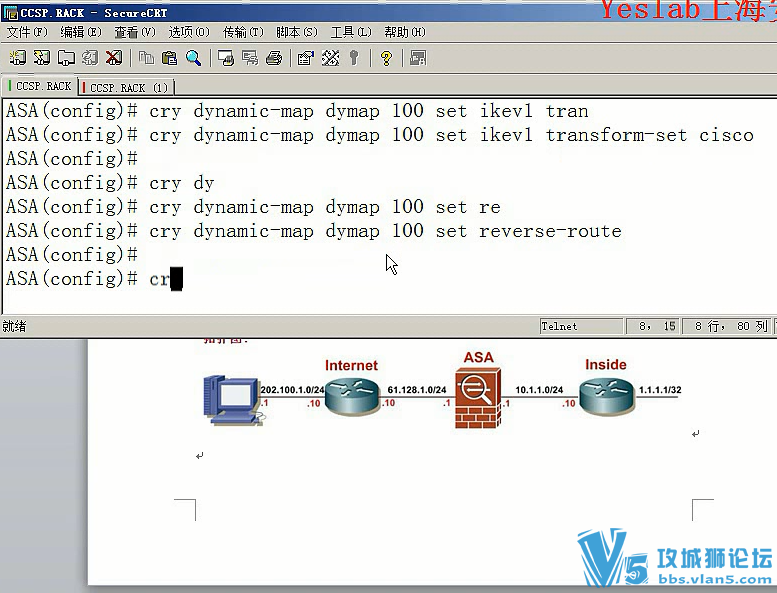Click the ASA firewall image in diagram
777x593 pixels.
[477, 399]
